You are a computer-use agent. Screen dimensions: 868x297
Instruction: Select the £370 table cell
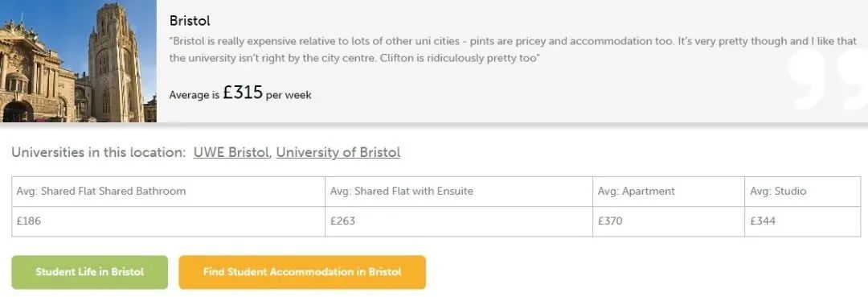[x=669, y=221]
